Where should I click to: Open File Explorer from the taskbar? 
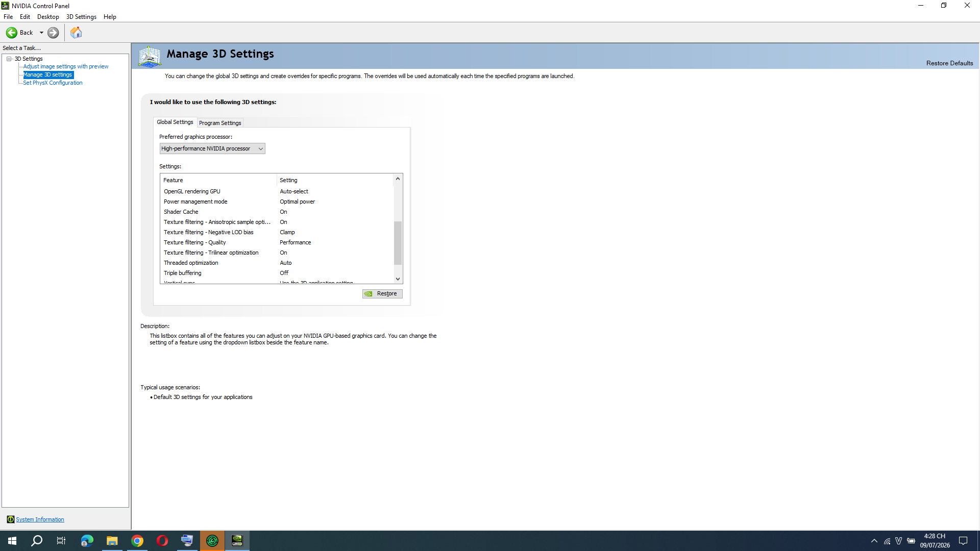pyautogui.click(x=112, y=541)
